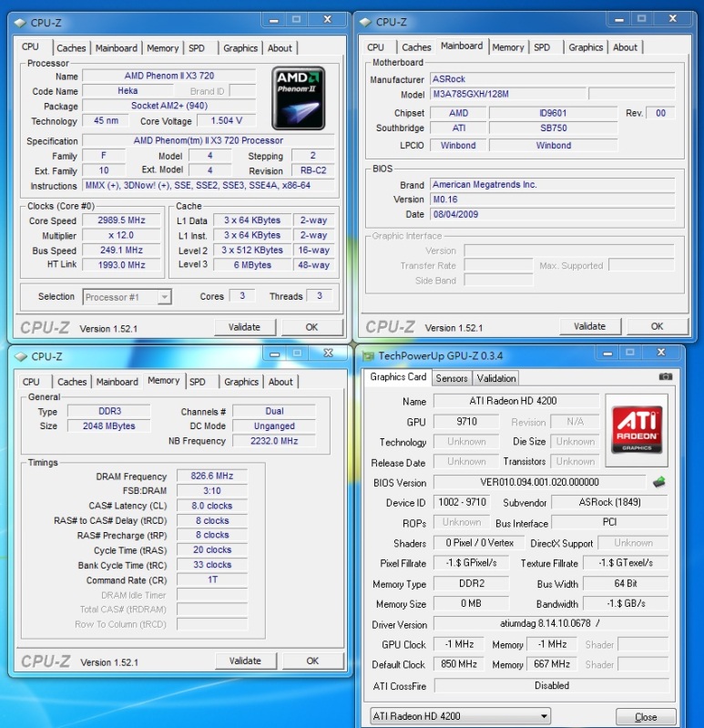Click NB Frequency value 2232.0 MHz

(274, 441)
